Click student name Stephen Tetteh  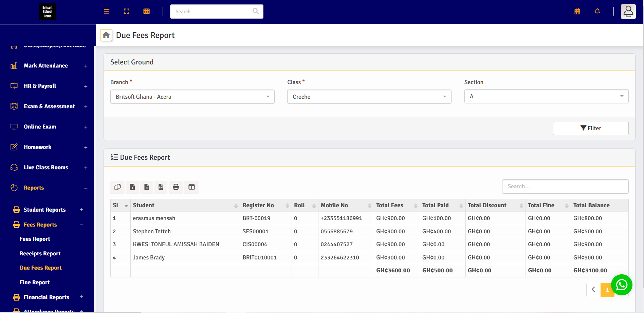[x=152, y=232]
